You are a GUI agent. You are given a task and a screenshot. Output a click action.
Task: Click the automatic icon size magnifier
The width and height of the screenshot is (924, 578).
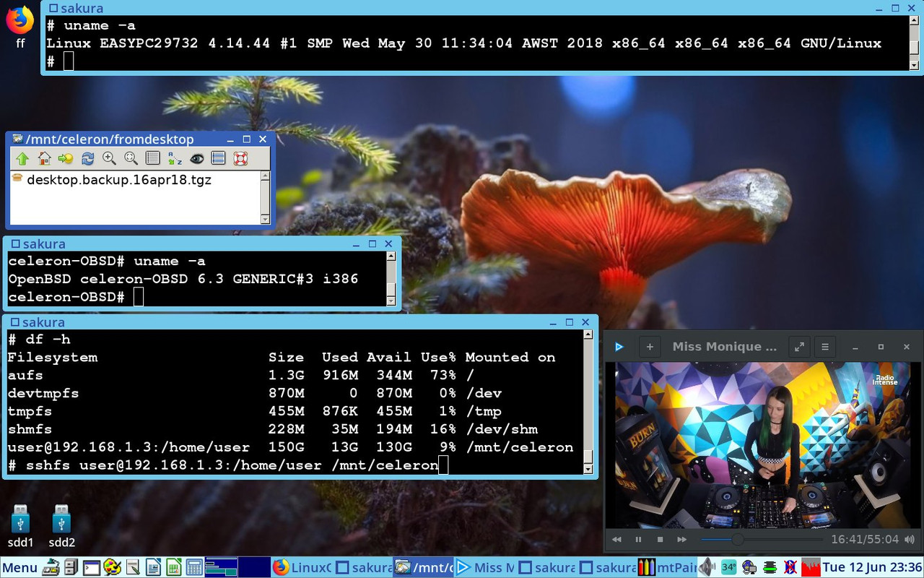(131, 158)
